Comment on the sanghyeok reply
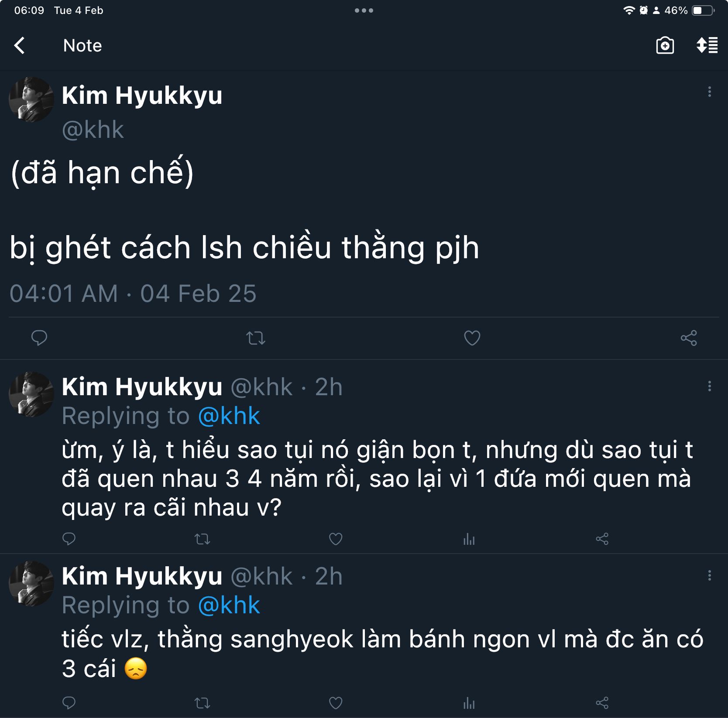The width and height of the screenshot is (728, 718). click(69, 703)
